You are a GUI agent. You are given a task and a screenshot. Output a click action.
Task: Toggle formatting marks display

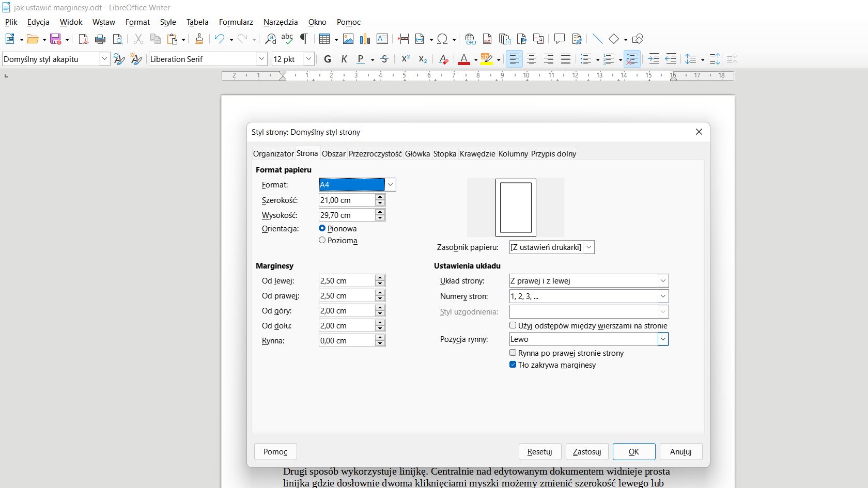(x=304, y=39)
